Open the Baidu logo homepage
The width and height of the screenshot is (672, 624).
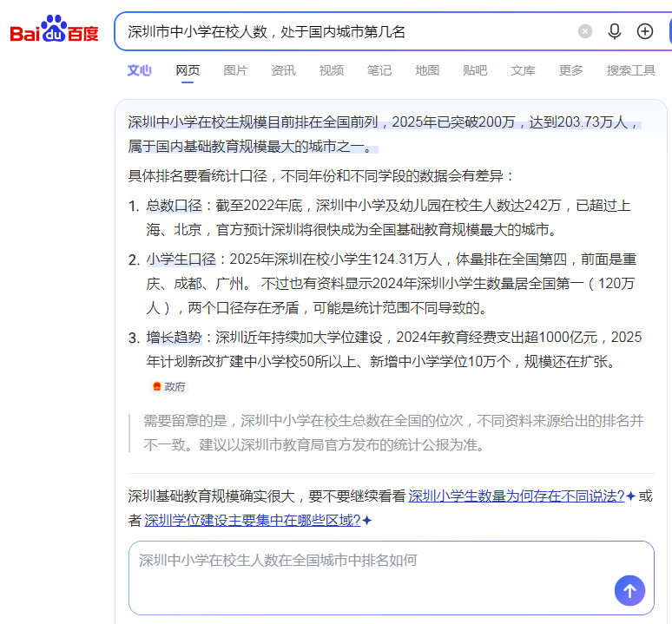click(x=55, y=30)
